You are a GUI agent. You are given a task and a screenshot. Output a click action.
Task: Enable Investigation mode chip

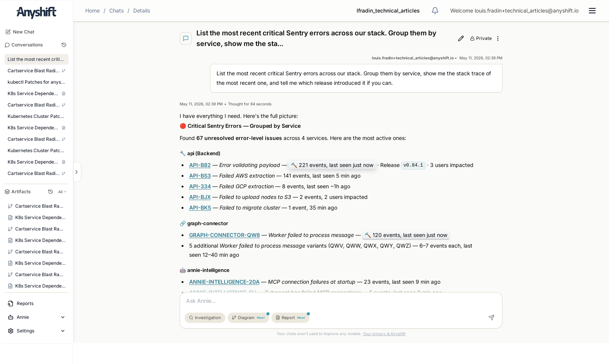[205, 318]
